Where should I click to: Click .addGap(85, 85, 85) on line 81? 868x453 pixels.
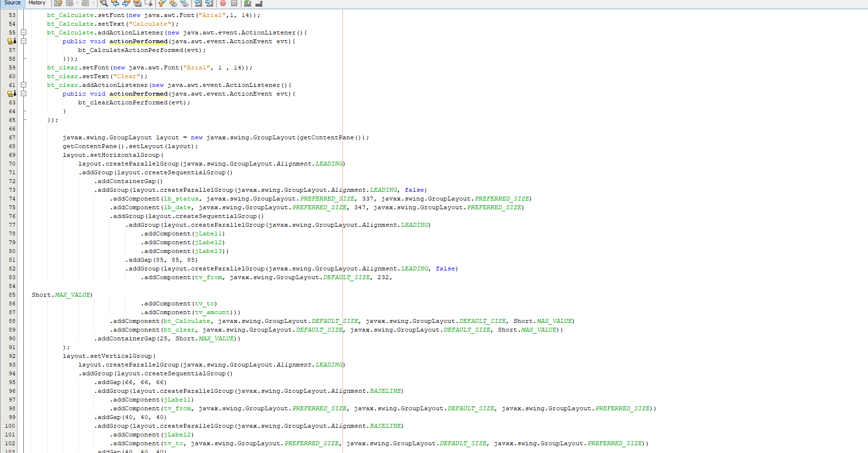click(x=161, y=260)
